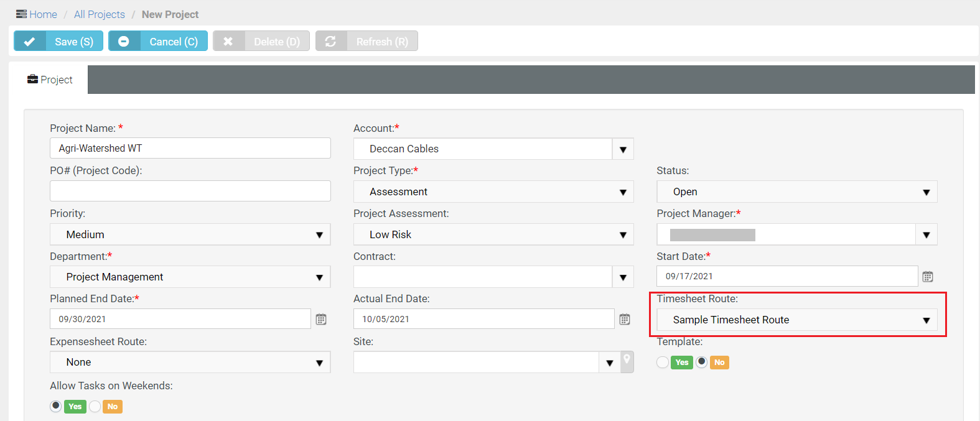Expand the Account dropdown arrow

[623, 149]
